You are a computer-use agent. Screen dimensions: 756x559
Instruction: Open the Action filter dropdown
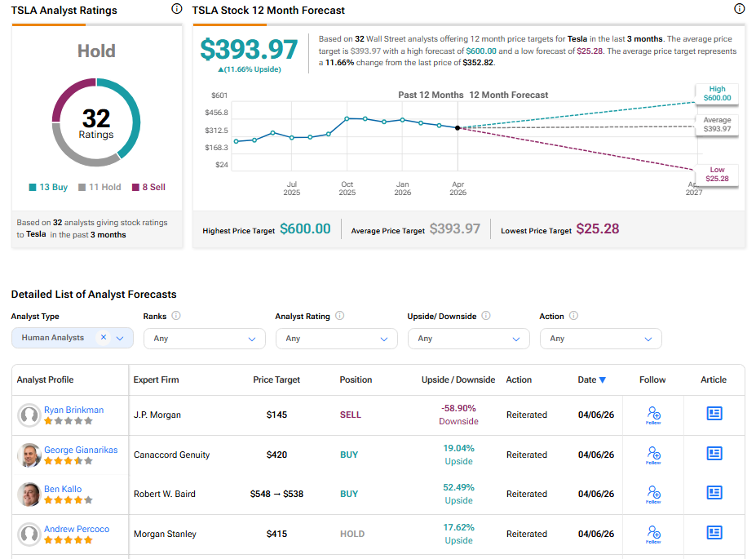tap(600, 339)
